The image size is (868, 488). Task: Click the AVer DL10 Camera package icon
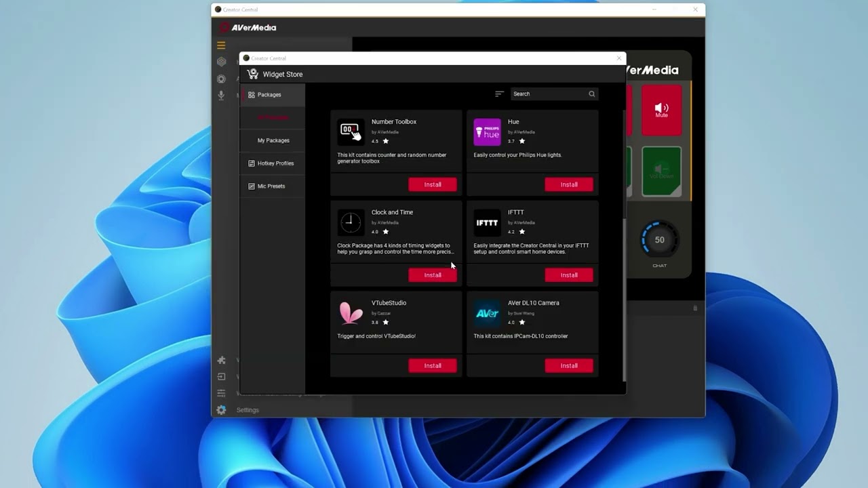pyautogui.click(x=487, y=313)
